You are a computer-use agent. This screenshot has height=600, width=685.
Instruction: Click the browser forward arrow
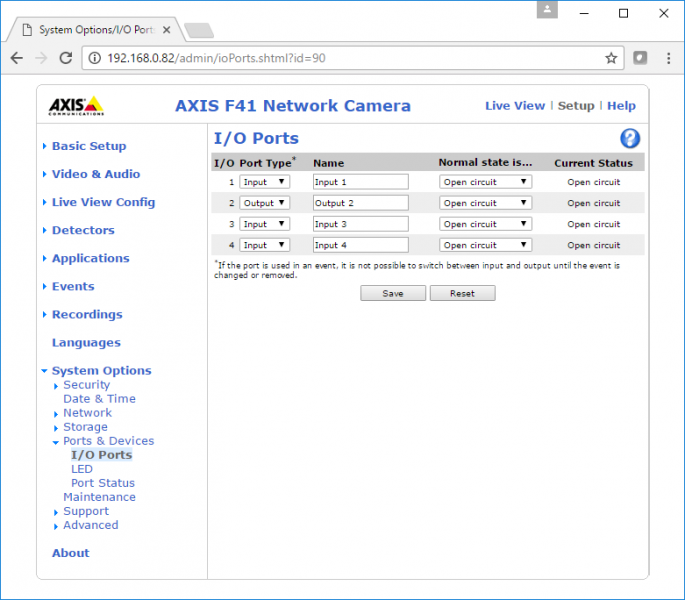41,58
